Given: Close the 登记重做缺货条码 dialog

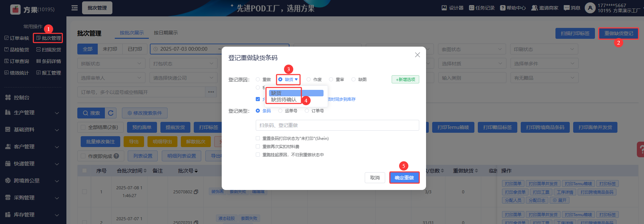Looking at the screenshot, I should [x=417, y=55].
